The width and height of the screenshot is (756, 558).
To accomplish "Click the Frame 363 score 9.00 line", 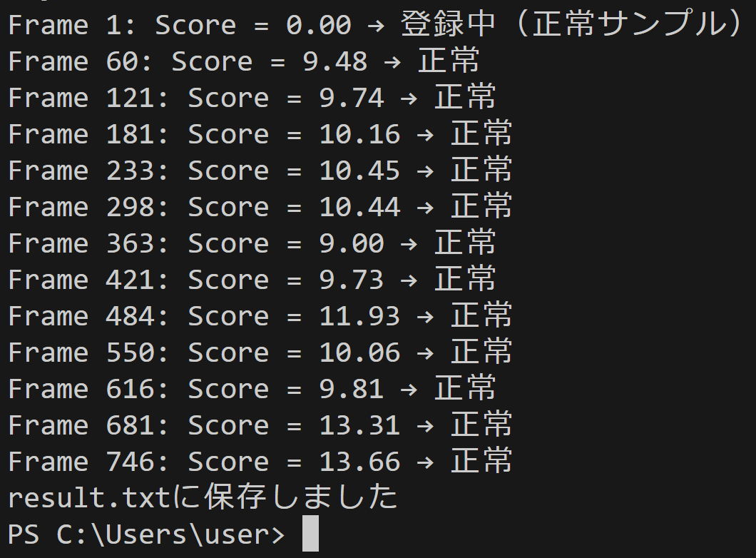I will pos(252,243).
